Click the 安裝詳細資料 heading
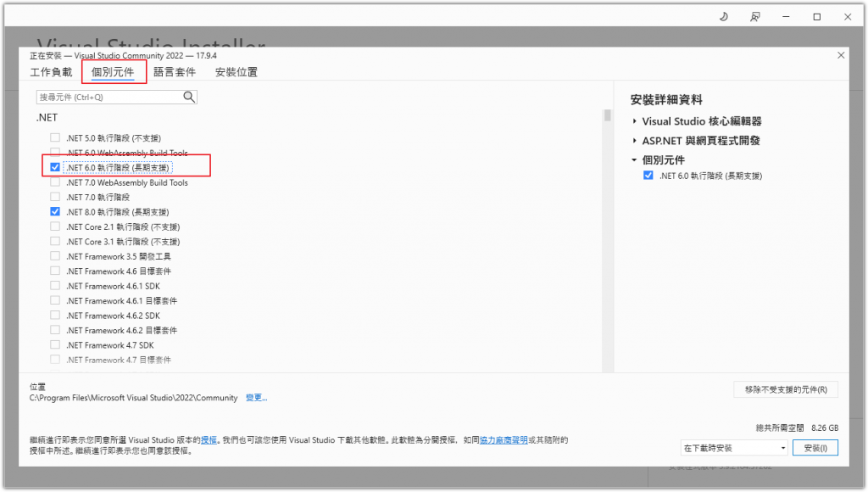The height and width of the screenshot is (492, 868). coord(666,100)
